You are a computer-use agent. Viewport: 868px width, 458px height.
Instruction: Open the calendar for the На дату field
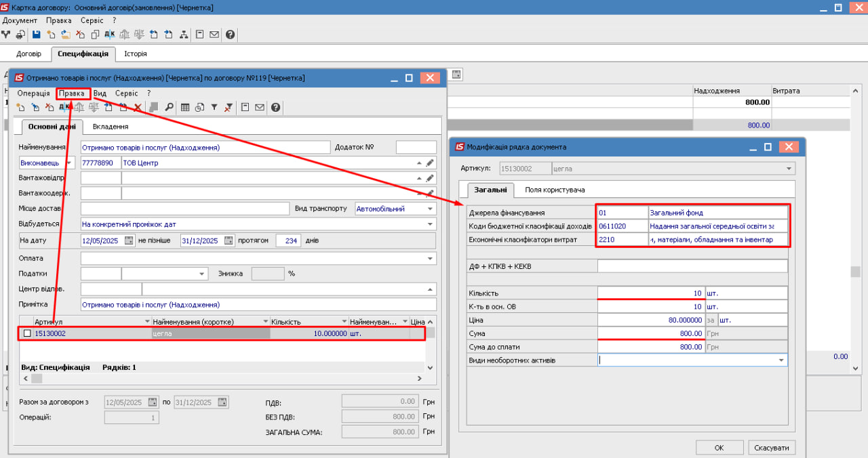tap(130, 241)
